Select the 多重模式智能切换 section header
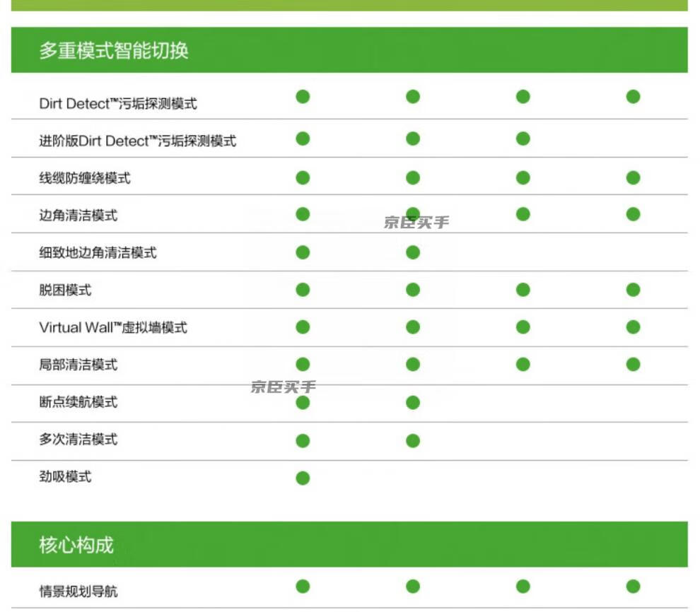The width and height of the screenshot is (700, 612). point(114,51)
